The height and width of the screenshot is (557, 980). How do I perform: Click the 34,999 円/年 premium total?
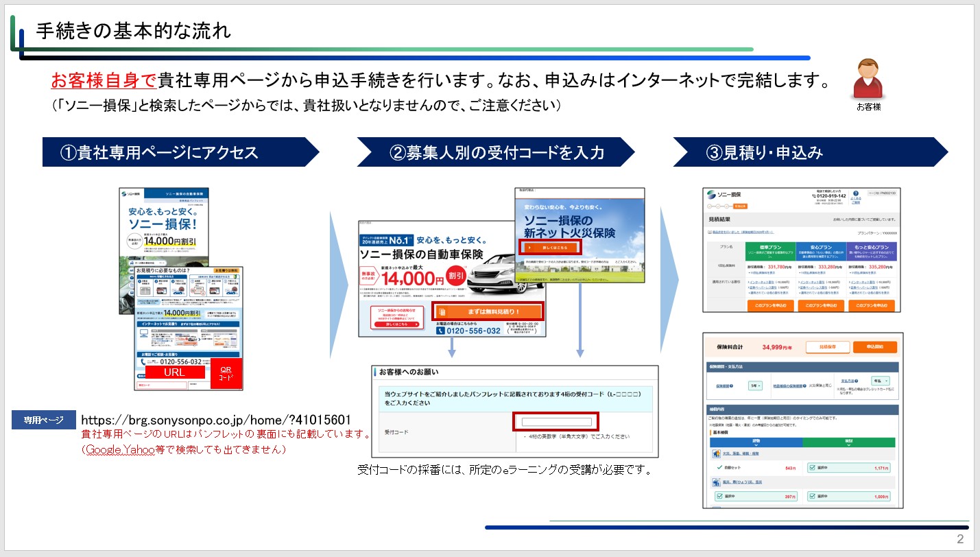click(x=777, y=347)
